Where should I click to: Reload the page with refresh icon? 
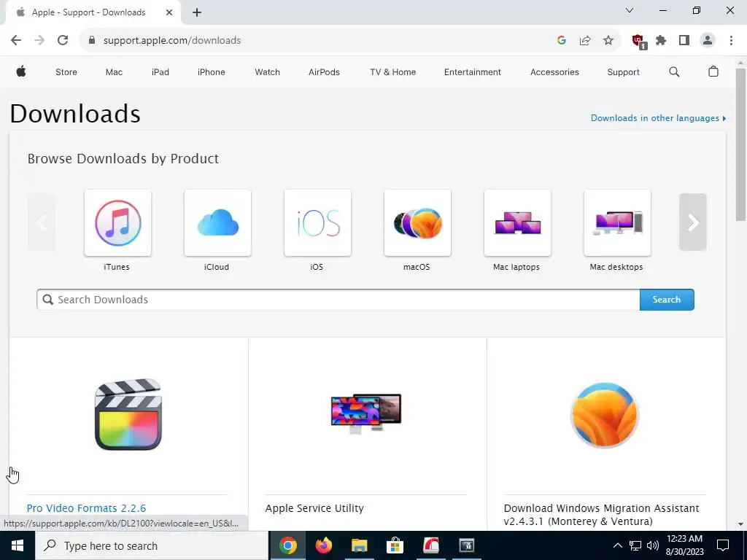click(63, 41)
